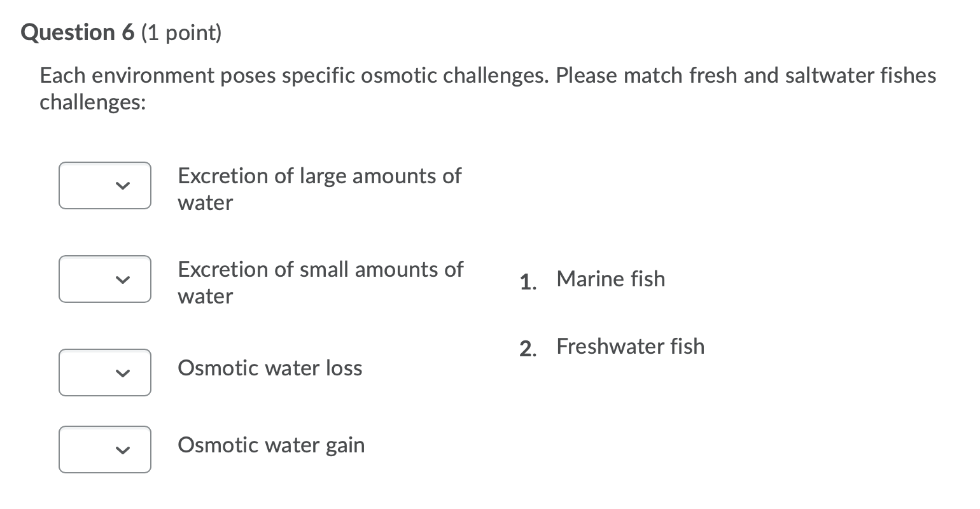Open the dropdown beside 'Excretion of small amounts of water'
The width and height of the screenshot is (980, 509).
pos(105,279)
